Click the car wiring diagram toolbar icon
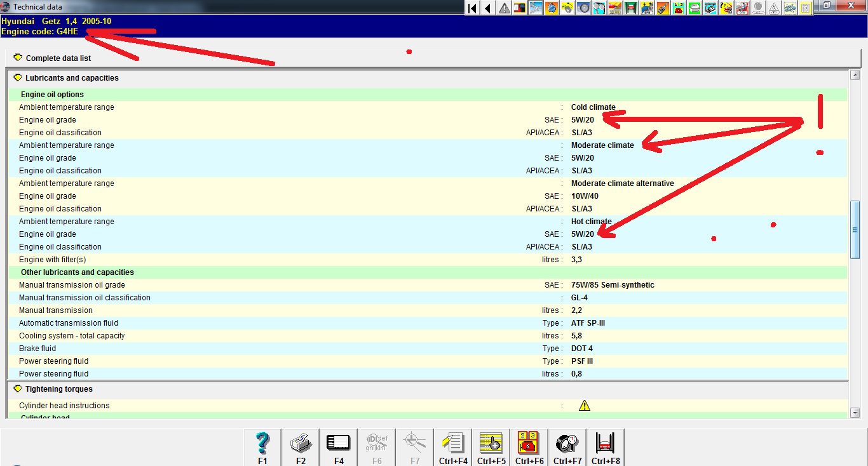This screenshot has height=466, width=868. [789, 8]
